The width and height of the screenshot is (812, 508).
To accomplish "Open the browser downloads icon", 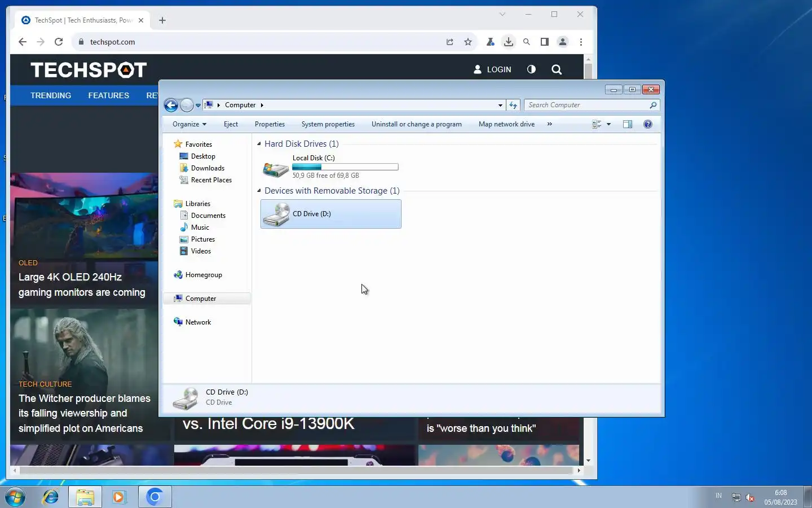I will [509, 42].
